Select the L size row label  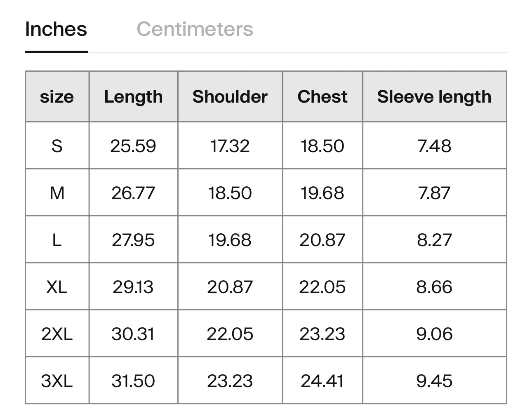pos(57,240)
